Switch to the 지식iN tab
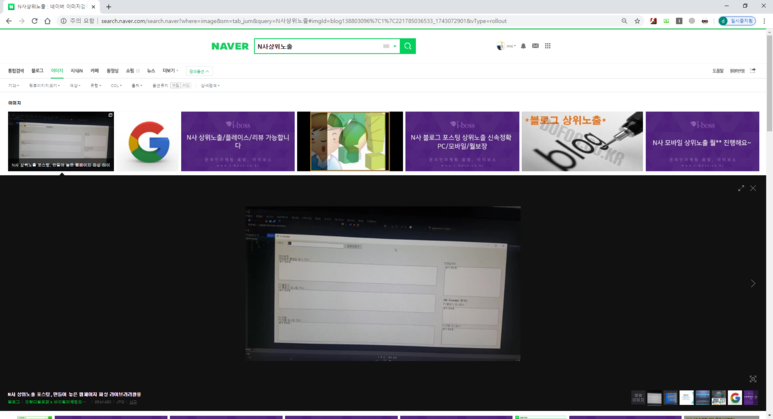 click(76, 71)
